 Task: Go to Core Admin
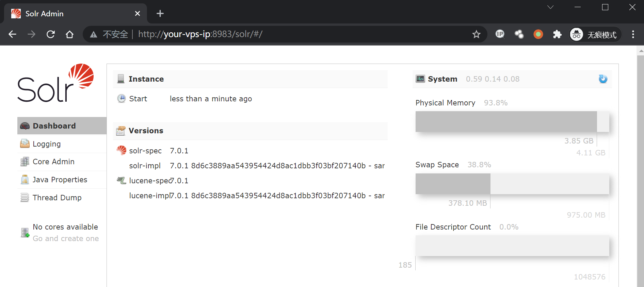(x=53, y=162)
